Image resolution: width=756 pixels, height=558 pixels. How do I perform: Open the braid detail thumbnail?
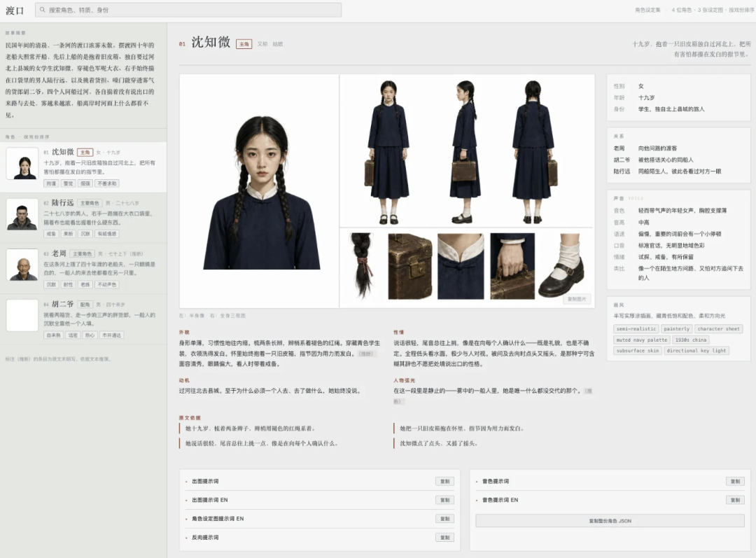pyautogui.click(x=362, y=266)
